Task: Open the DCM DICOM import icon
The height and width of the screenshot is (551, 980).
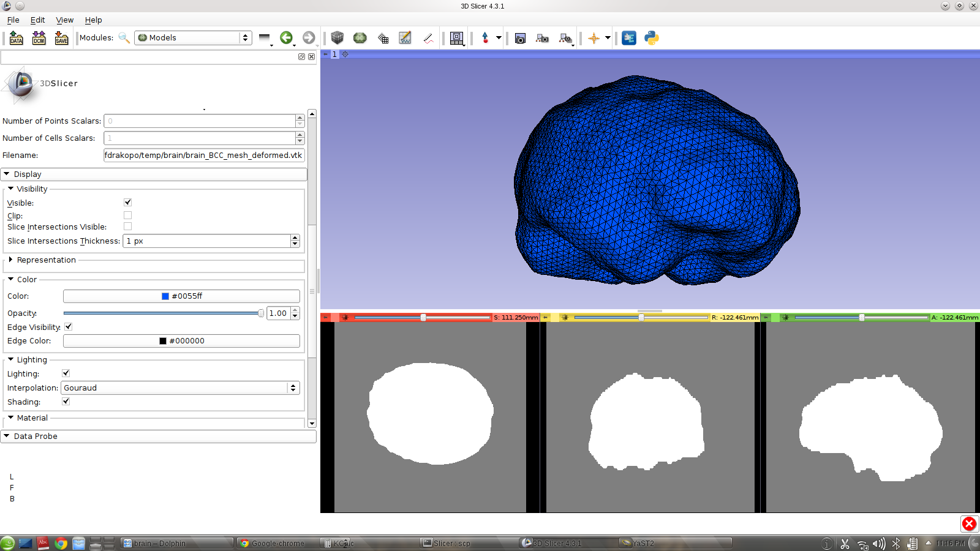Action: [x=39, y=38]
